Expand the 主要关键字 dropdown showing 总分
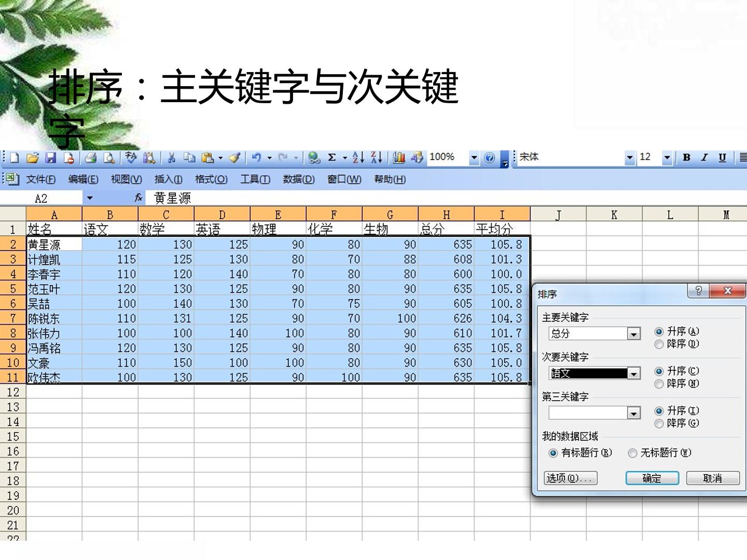This screenshot has width=747, height=560. tap(633, 334)
